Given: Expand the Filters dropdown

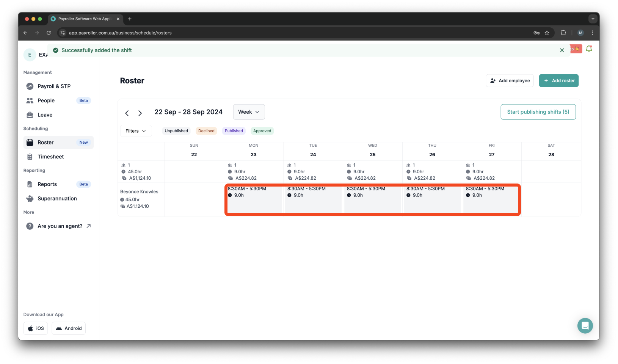Looking at the screenshot, I should tap(136, 131).
